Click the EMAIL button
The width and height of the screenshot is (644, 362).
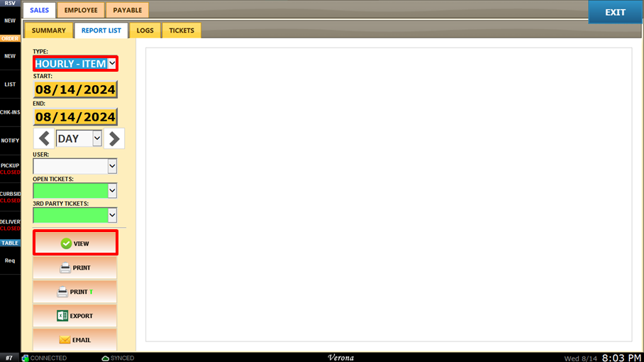[x=75, y=340]
